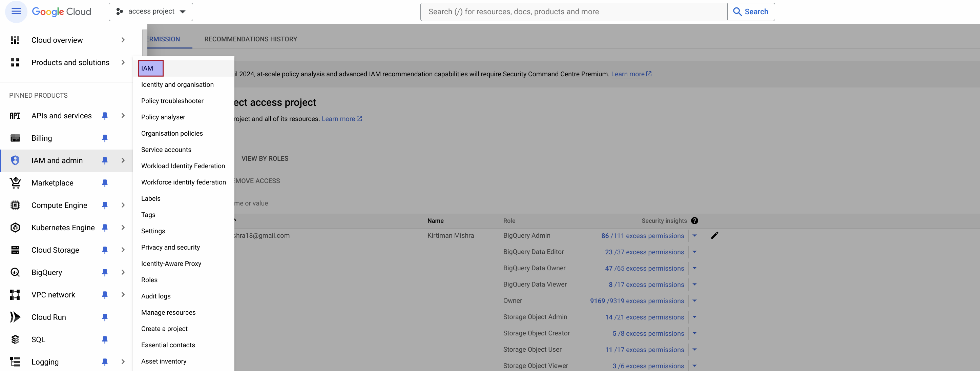980x371 pixels.
Task: Expand Storage Object Viewer dropdown arrow
Action: [x=694, y=366]
